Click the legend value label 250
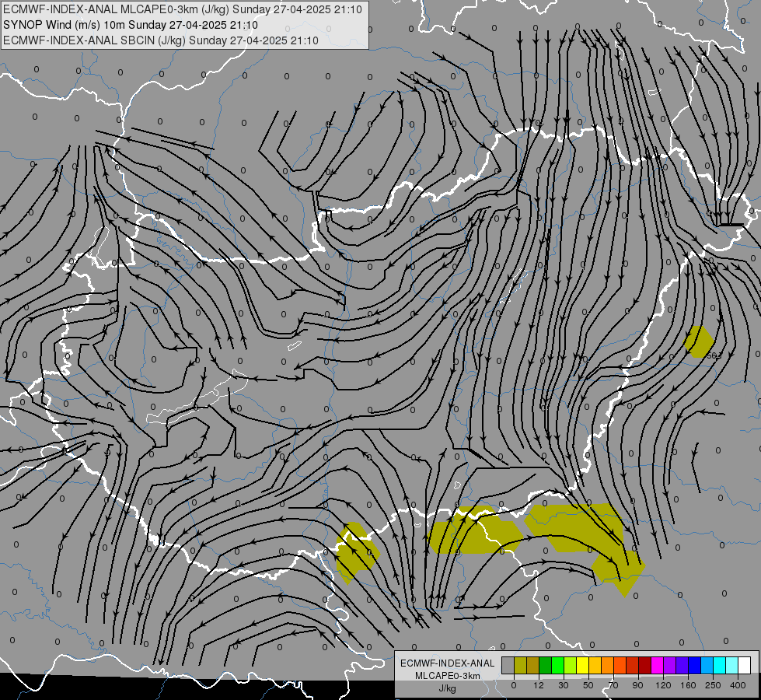This screenshot has width=761, height=700. [x=713, y=685]
